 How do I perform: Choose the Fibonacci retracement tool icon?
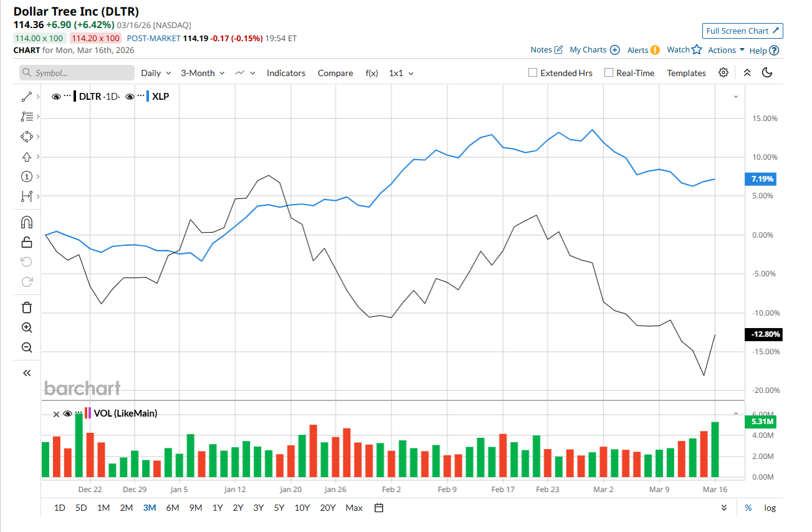pos(27,117)
